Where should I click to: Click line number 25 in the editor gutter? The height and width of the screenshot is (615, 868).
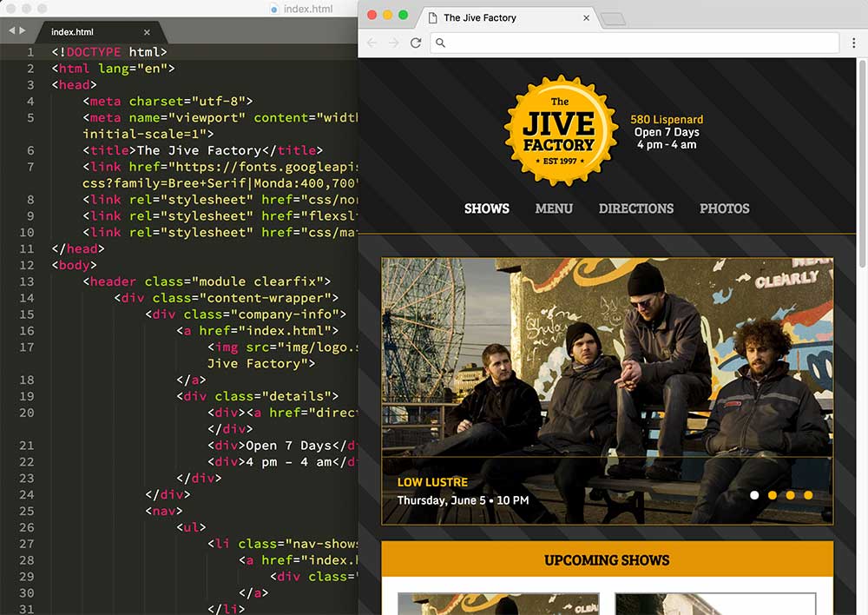point(27,511)
